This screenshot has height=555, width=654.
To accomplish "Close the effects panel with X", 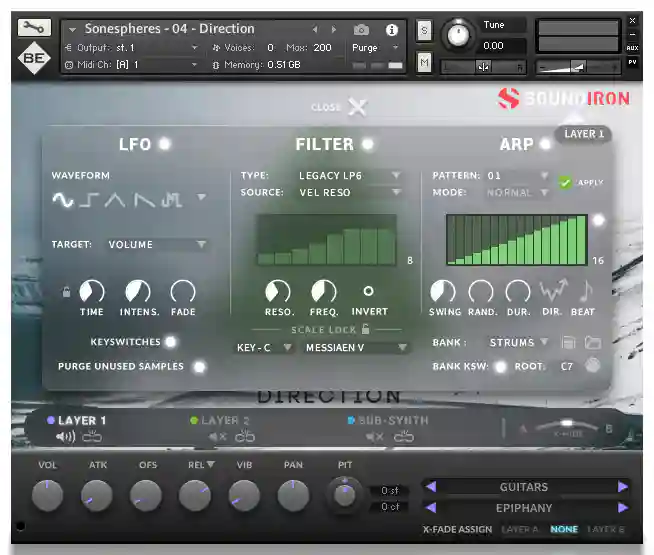I will click(357, 107).
